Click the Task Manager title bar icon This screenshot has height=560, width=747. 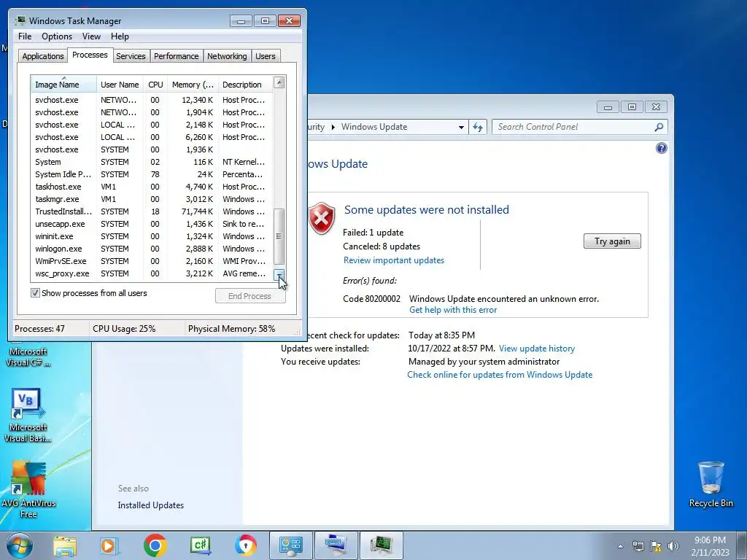20,20
